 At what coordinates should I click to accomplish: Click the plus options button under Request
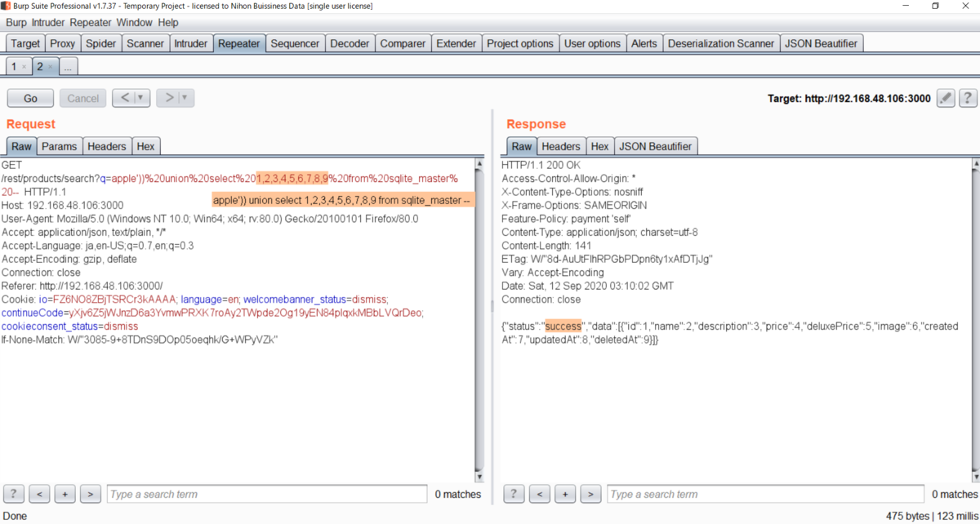65,494
